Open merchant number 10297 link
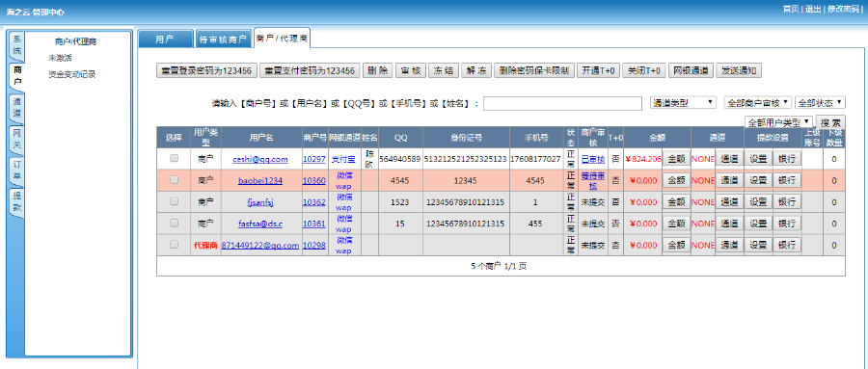 [313, 159]
